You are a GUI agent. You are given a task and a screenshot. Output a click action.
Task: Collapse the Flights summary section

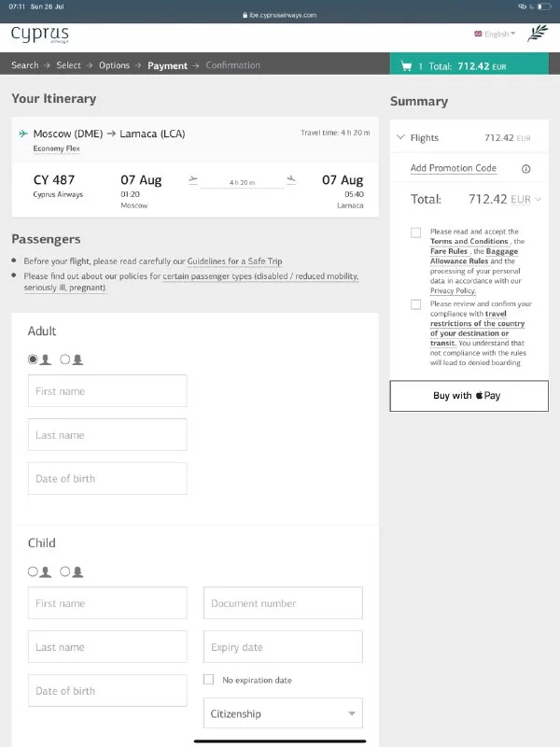pos(400,138)
